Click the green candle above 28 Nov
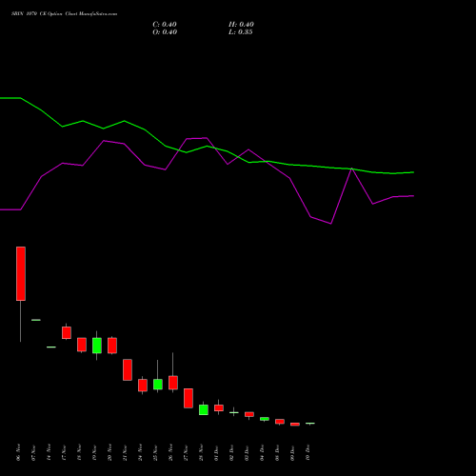476x476 pixels. coord(204,409)
